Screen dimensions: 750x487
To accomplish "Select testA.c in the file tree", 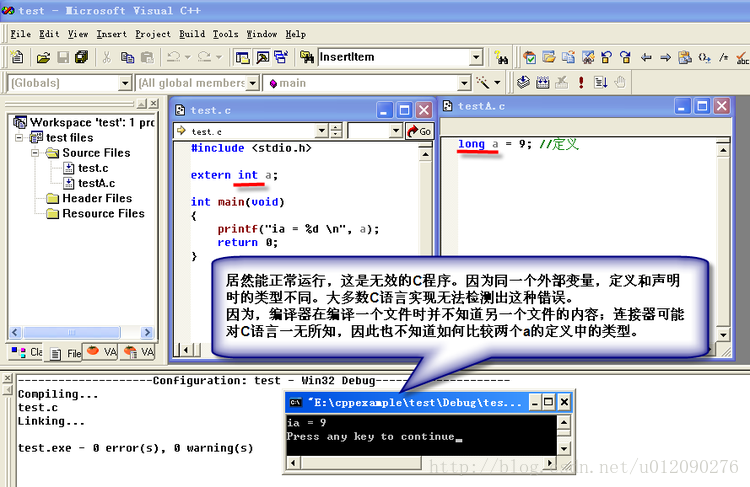I will click(x=97, y=183).
